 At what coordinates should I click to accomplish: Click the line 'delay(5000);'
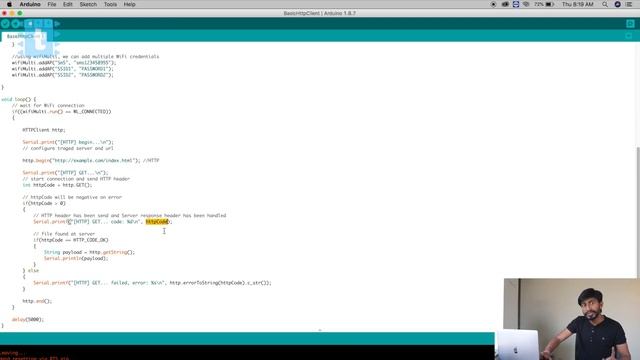coord(27,320)
